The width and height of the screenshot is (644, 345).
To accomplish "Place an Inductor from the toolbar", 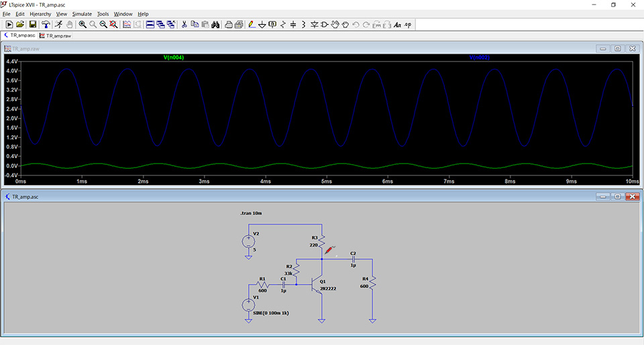I will 303,25.
